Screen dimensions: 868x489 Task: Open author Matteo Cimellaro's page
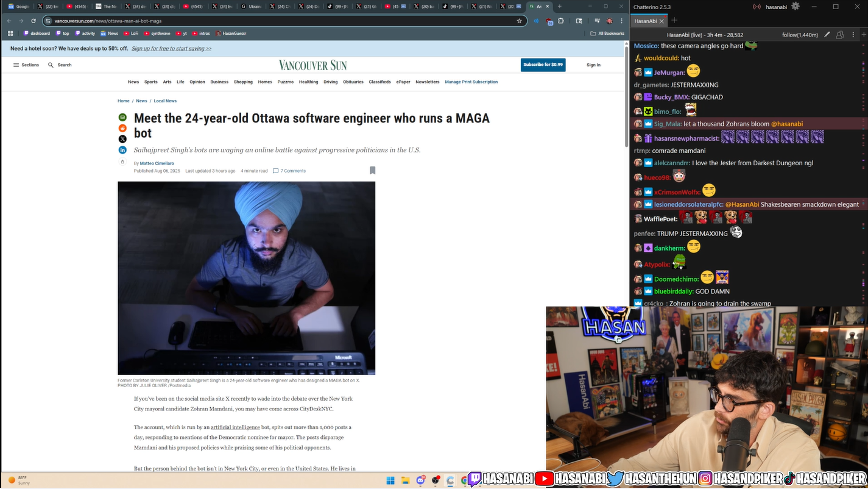(157, 163)
